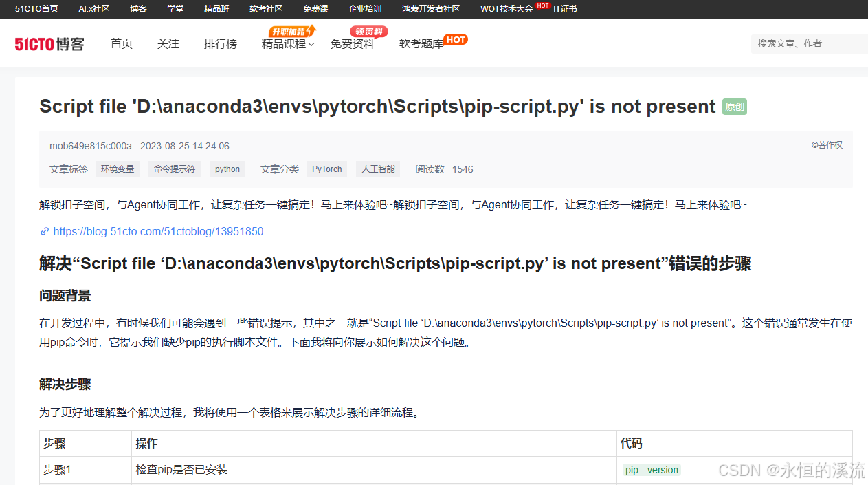Click the pip --version code snippet

652,470
